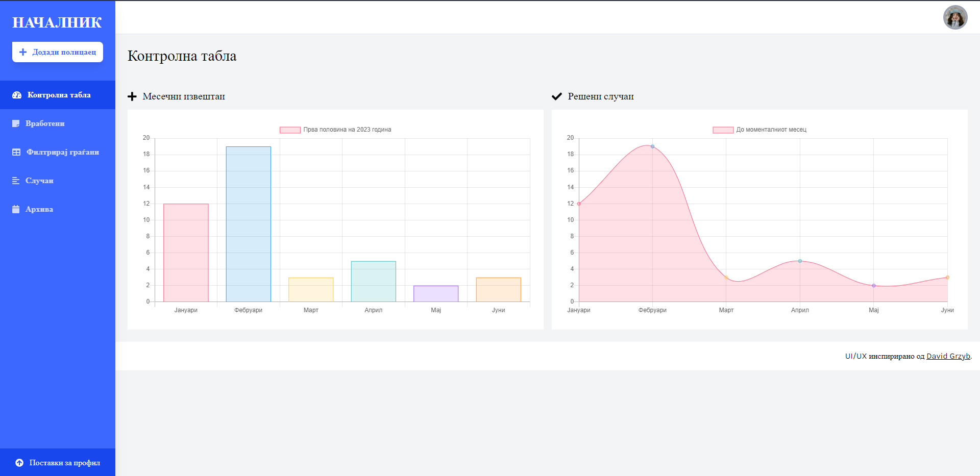Click the Вработени note icon

coord(16,123)
